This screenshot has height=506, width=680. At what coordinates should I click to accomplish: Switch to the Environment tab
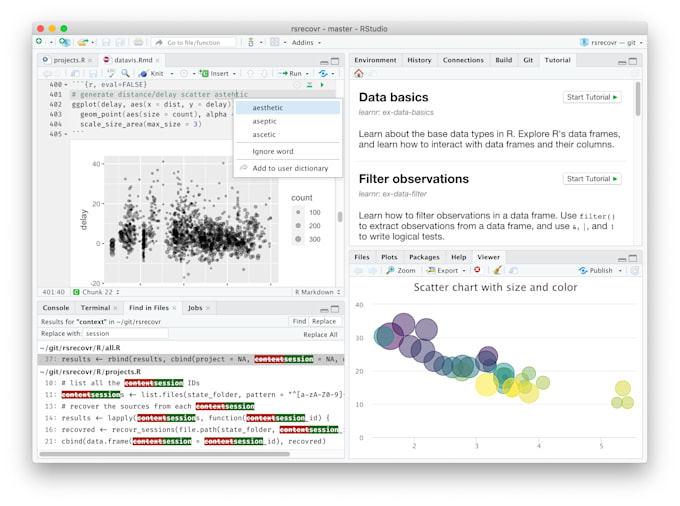[375, 60]
